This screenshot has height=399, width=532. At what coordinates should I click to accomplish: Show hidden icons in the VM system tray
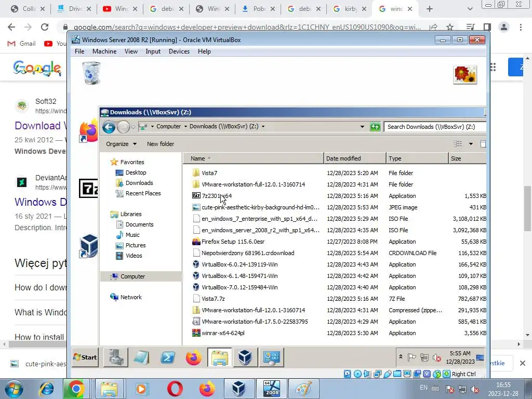(x=401, y=357)
